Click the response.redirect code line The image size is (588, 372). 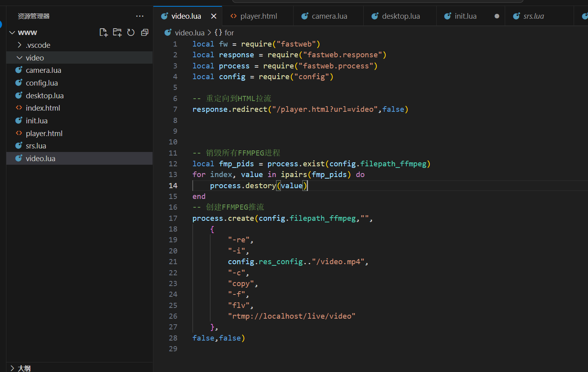coord(300,109)
